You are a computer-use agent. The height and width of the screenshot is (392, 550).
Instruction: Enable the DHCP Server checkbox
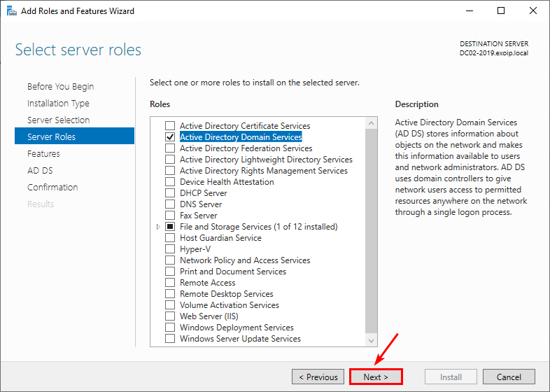(x=170, y=193)
